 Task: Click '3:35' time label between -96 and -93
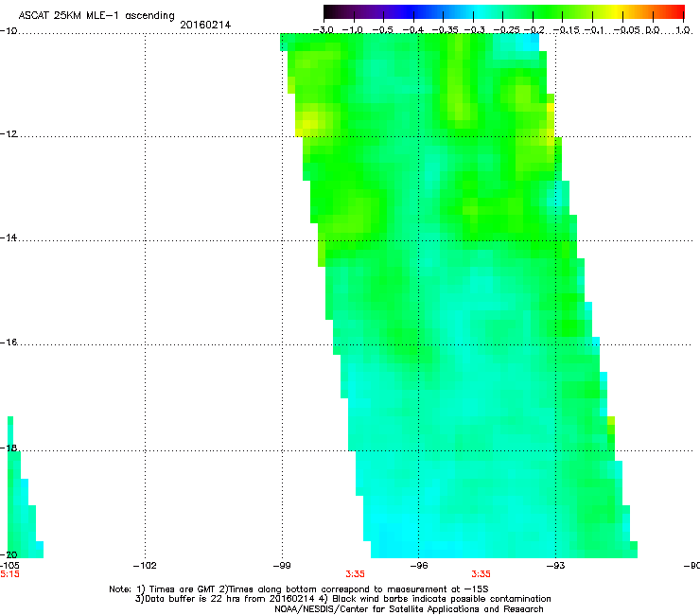click(481, 574)
